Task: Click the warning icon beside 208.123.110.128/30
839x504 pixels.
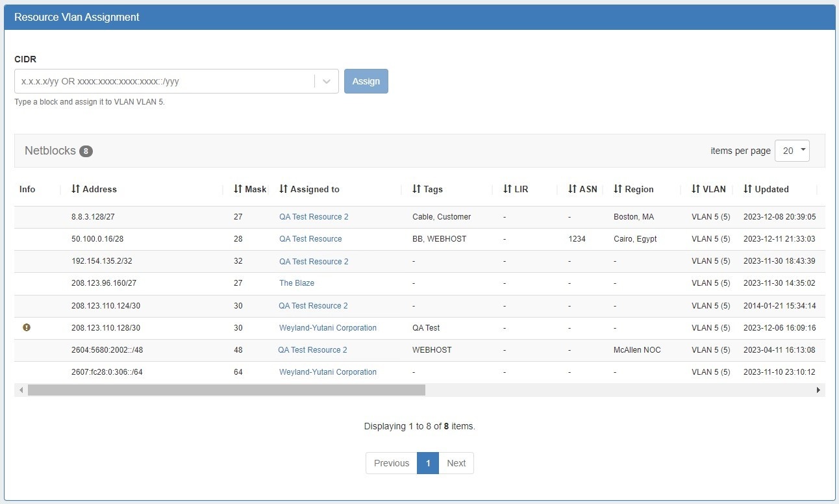Action: (27, 328)
